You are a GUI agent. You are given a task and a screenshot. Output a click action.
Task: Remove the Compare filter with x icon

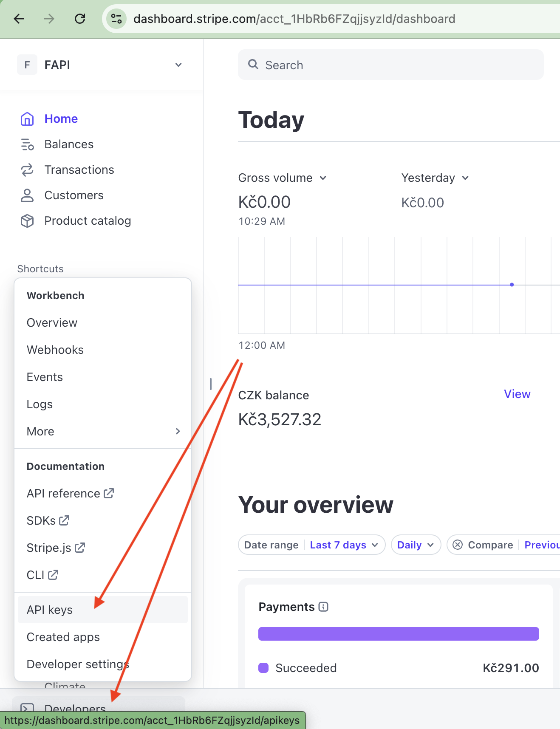(458, 545)
